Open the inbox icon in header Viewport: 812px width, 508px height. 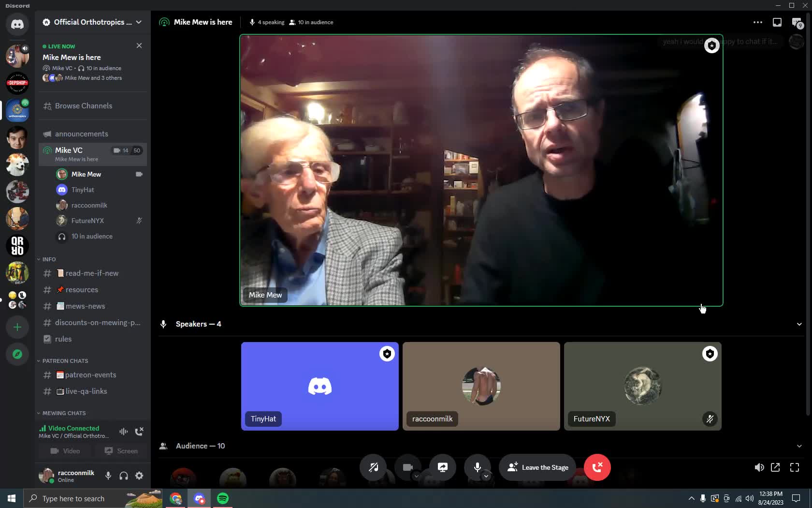(777, 22)
